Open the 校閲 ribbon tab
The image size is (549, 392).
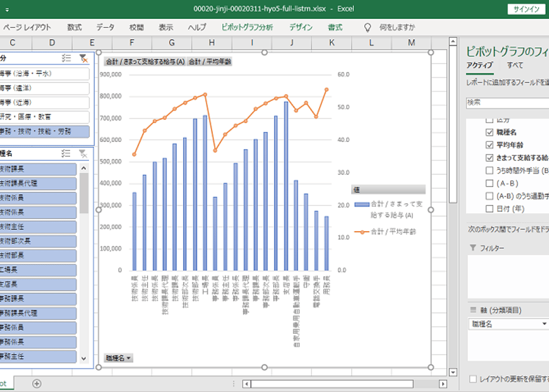coord(136,27)
